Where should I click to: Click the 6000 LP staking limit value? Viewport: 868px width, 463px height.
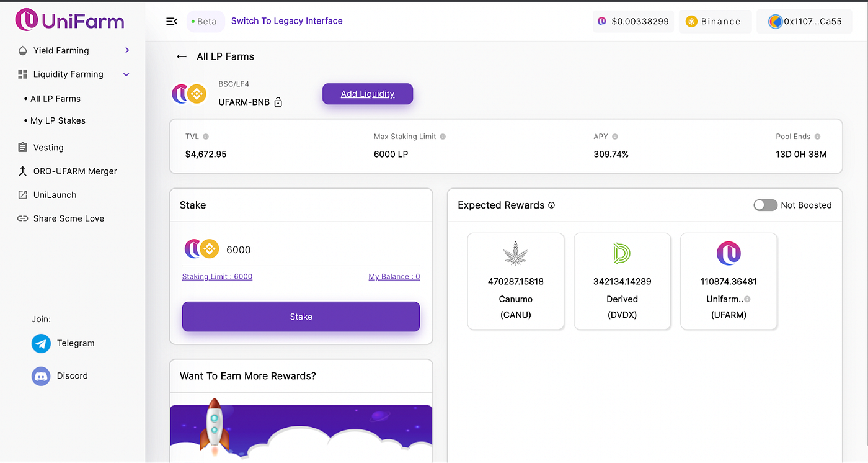click(x=391, y=155)
